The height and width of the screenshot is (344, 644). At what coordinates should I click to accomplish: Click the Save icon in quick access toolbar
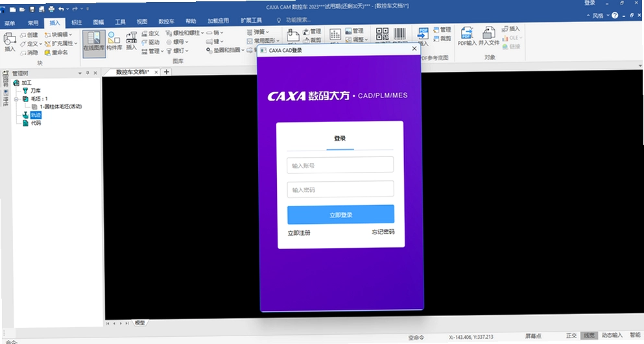32,9
